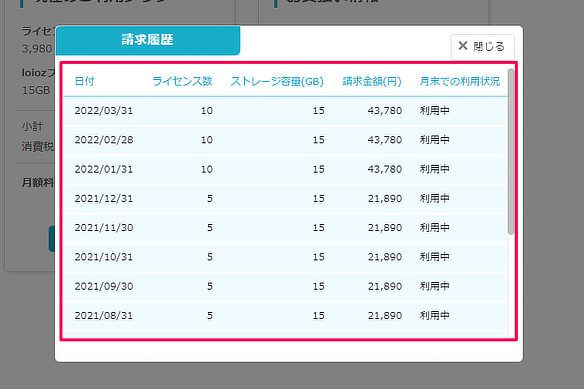Click the 21,890 amount in 2021/08/31 row
The height and width of the screenshot is (389, 584).
385,316
